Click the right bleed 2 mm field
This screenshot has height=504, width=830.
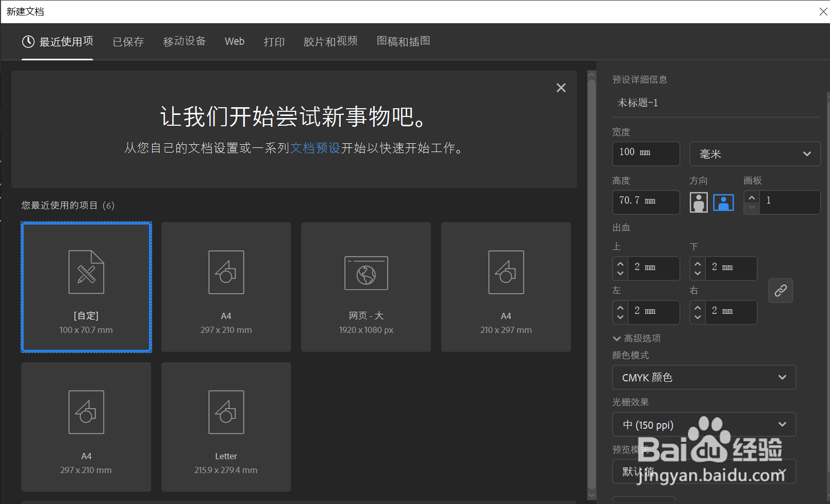[731, 312]
